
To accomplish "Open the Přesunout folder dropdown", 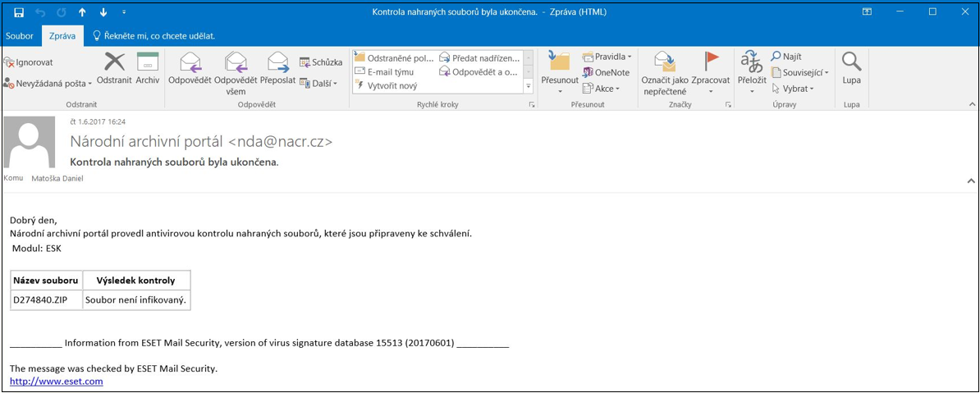I will coord(560,74).
